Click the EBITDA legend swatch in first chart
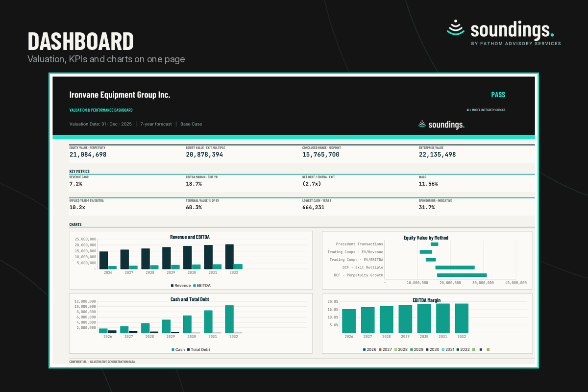This screenshot has width=588, height=392. (195, 285)
